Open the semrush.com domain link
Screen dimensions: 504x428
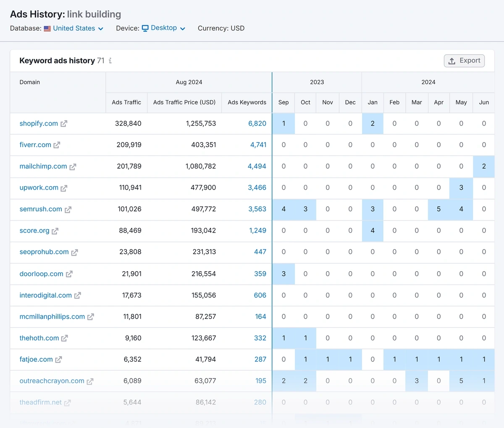41,209
